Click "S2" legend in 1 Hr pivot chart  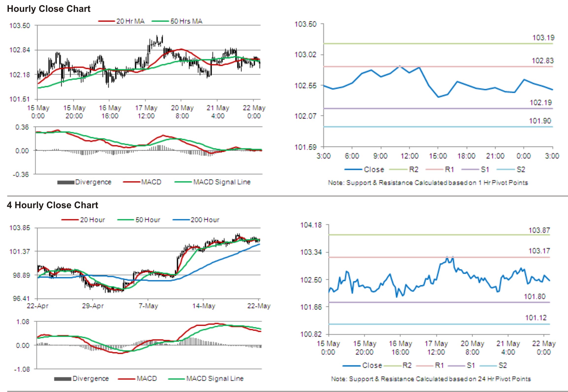coord(521,170)
